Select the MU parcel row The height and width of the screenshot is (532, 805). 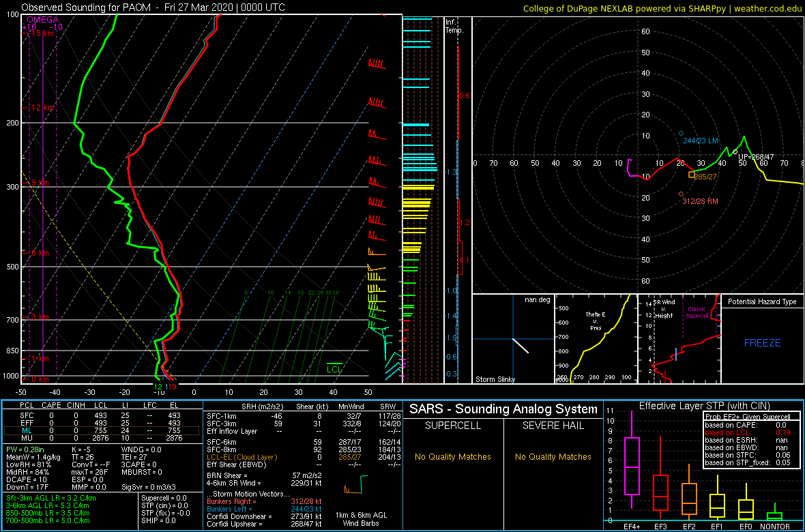click(102, 438)
